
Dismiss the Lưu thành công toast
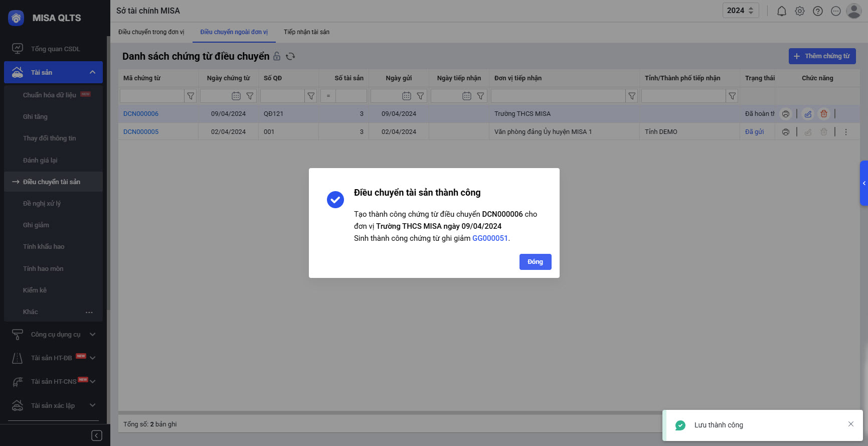[851, 424]
